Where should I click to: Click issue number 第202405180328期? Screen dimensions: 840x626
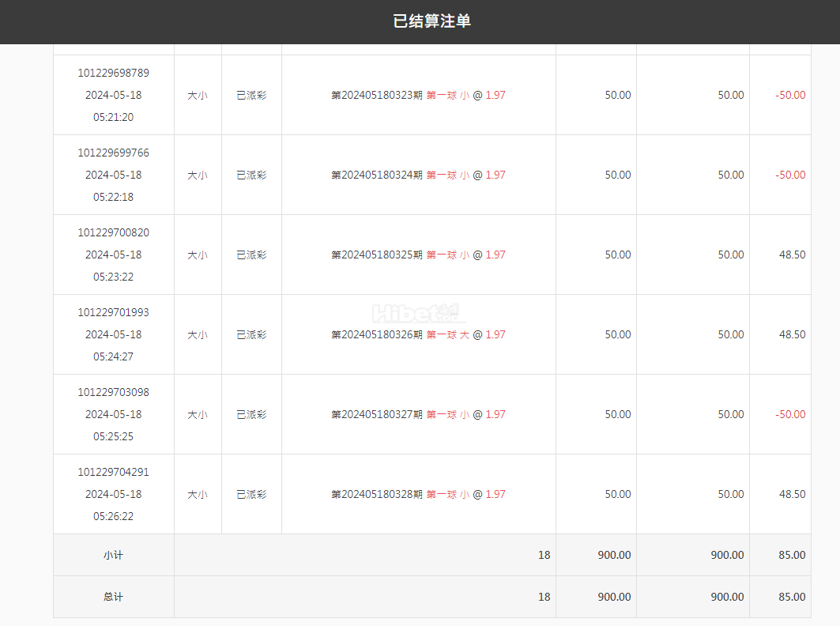pos(377,494)
